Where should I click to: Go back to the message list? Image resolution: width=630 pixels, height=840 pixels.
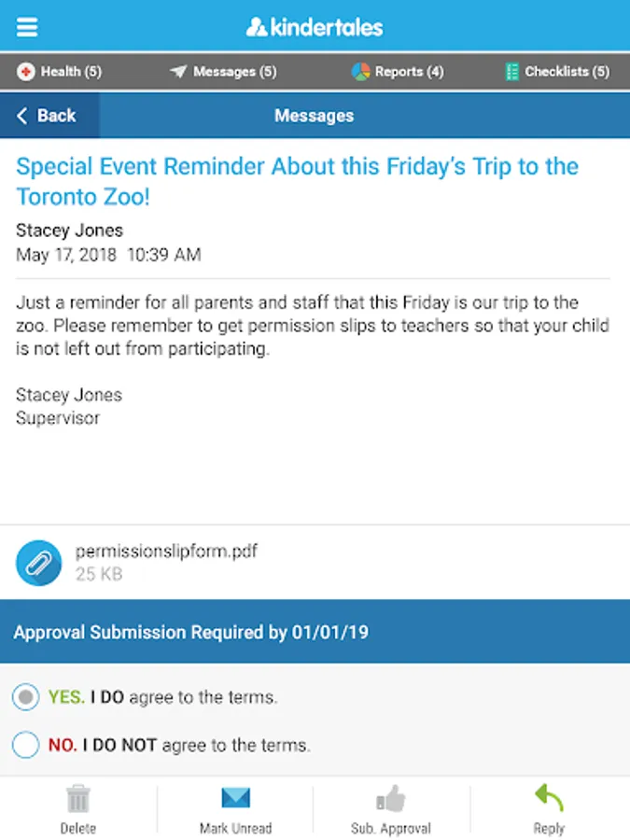47,116
